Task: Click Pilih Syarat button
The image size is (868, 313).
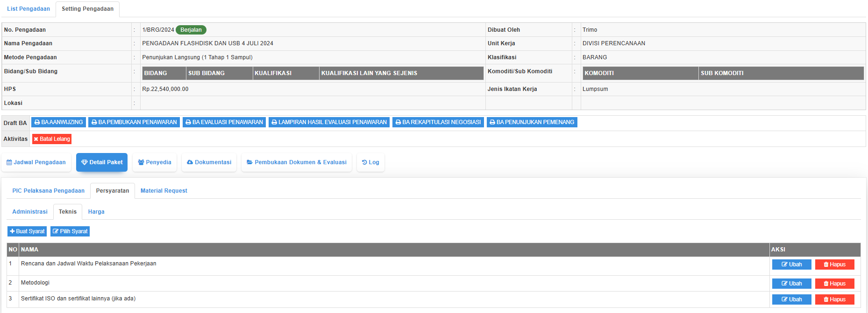Action: pos(70,231)
